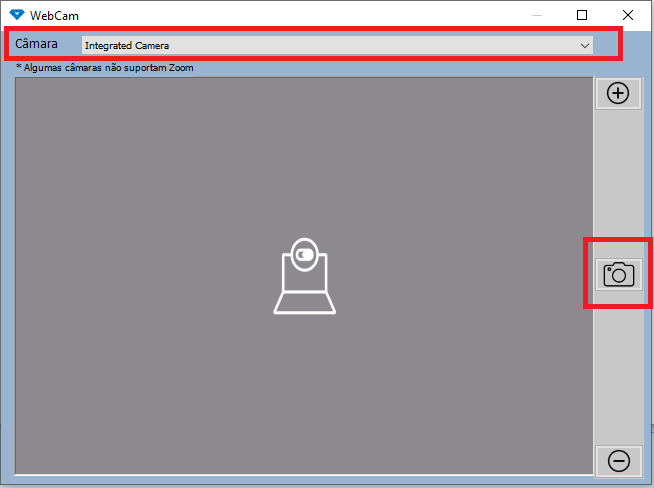654x488 pixels.
Task: Zoom in with the plus button
Action: point(618,93)
